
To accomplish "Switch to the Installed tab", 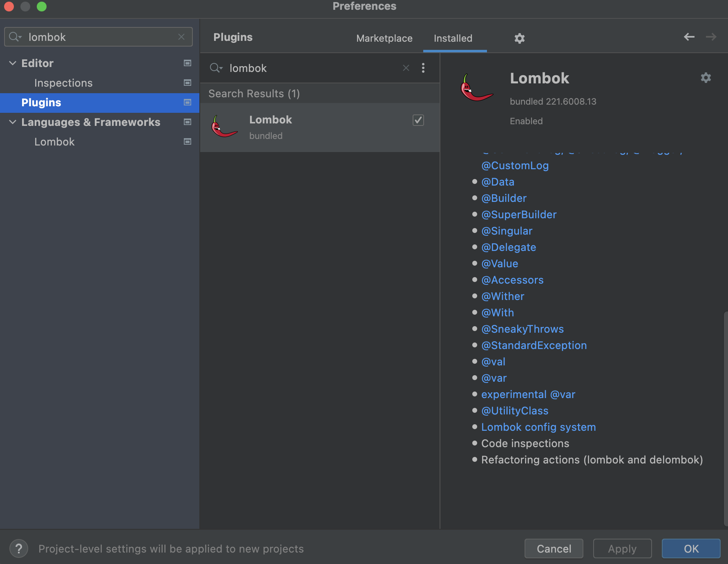I will 453,38.
